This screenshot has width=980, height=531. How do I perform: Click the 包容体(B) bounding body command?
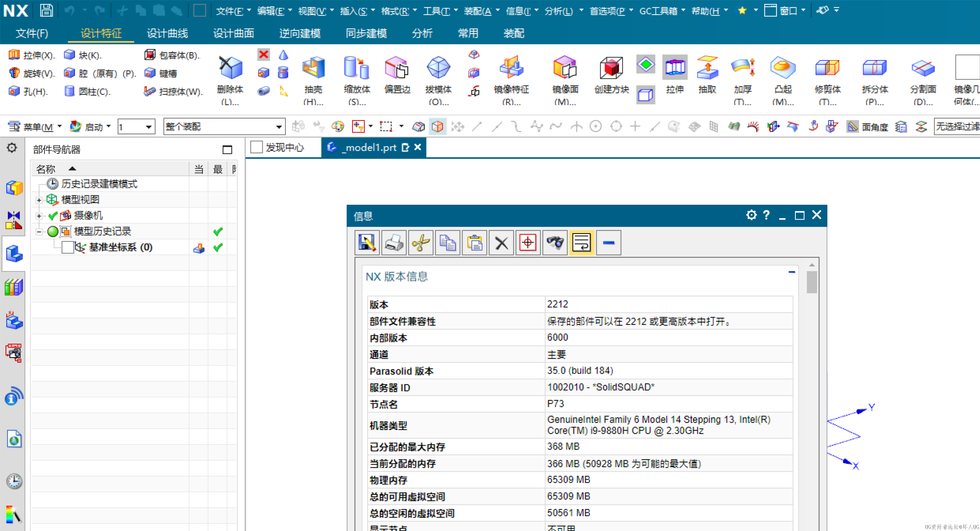tap(172, 55)
